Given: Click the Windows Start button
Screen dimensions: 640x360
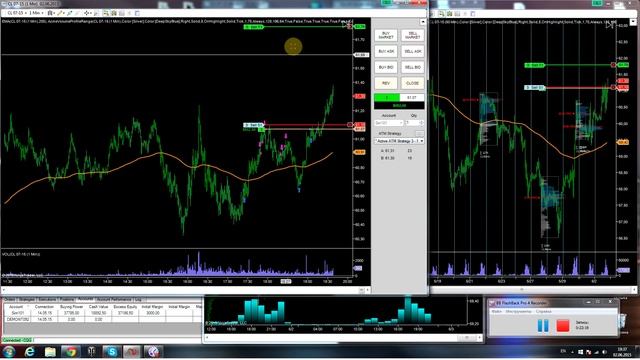Looking at the screenshot, I should click(9, 351).
